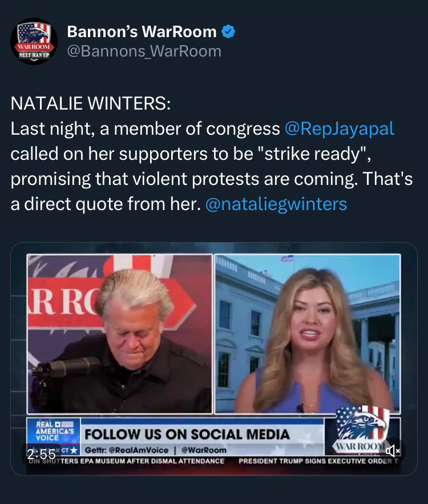Viewport: 428px width, 504px height.
Task: Click the @Bannons_WarRoom handle
Action: (x=144, y=51)
